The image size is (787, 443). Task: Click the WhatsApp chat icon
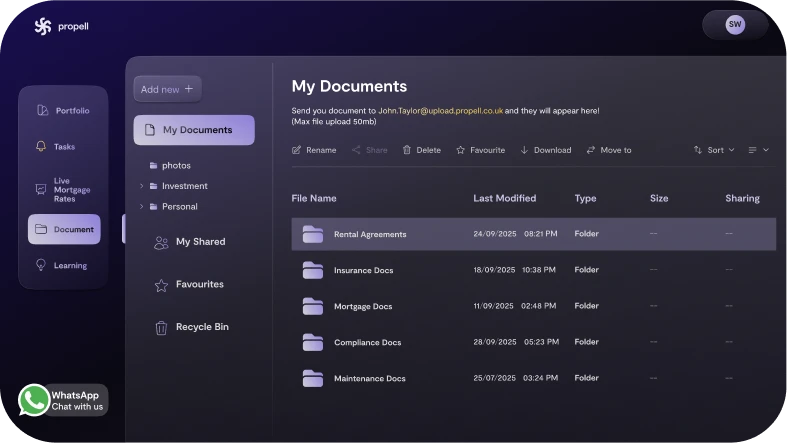point(34,400)
